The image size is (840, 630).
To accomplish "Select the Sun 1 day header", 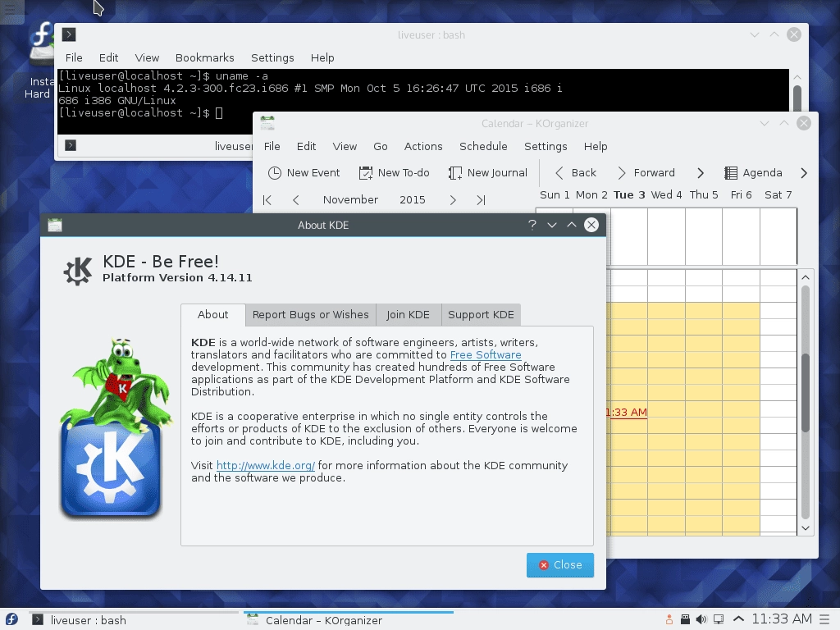I will click(x=555, y=194).
